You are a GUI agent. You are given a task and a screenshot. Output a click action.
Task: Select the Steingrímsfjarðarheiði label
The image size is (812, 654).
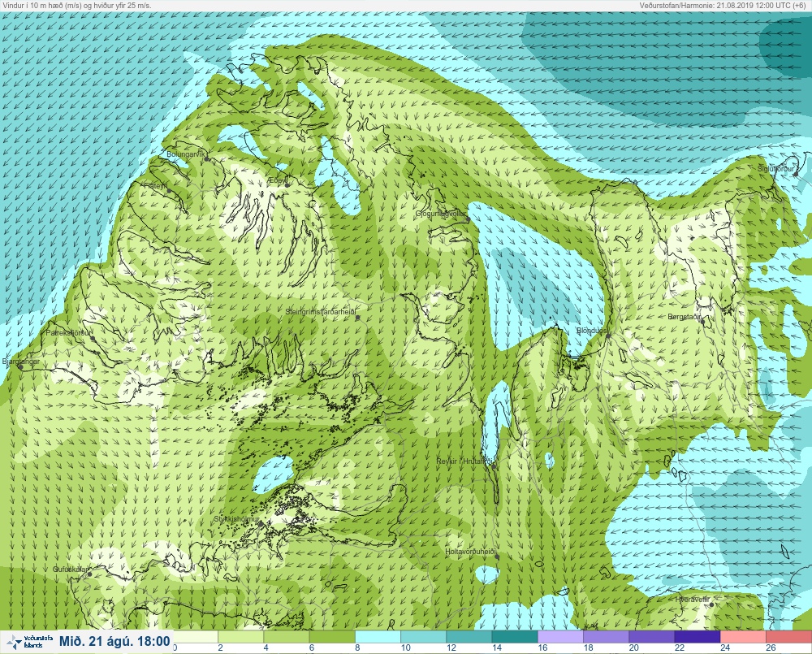[321, 312]
